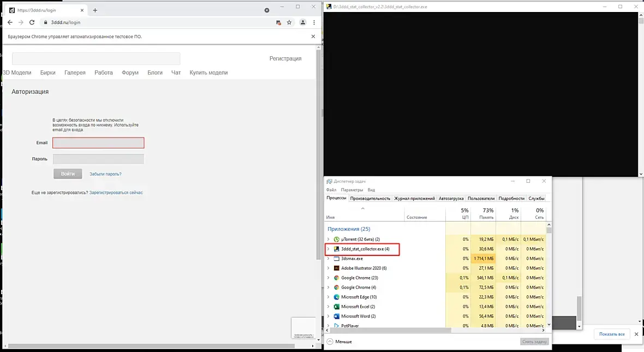Open the Галерея site navigation link
644x352 pixels.
pyautogui.click(x=75, y=73)
